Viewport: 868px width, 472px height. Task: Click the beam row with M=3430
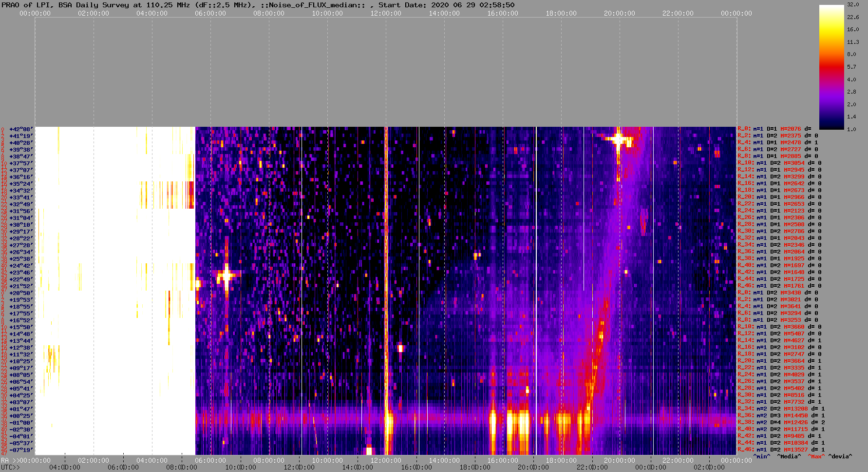pyautogui.click(x=780, y=293)
